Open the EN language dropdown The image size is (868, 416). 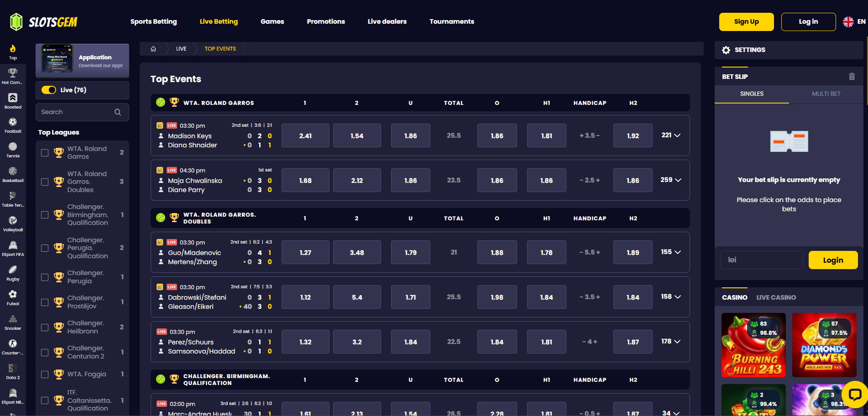[x=862, y=21]
